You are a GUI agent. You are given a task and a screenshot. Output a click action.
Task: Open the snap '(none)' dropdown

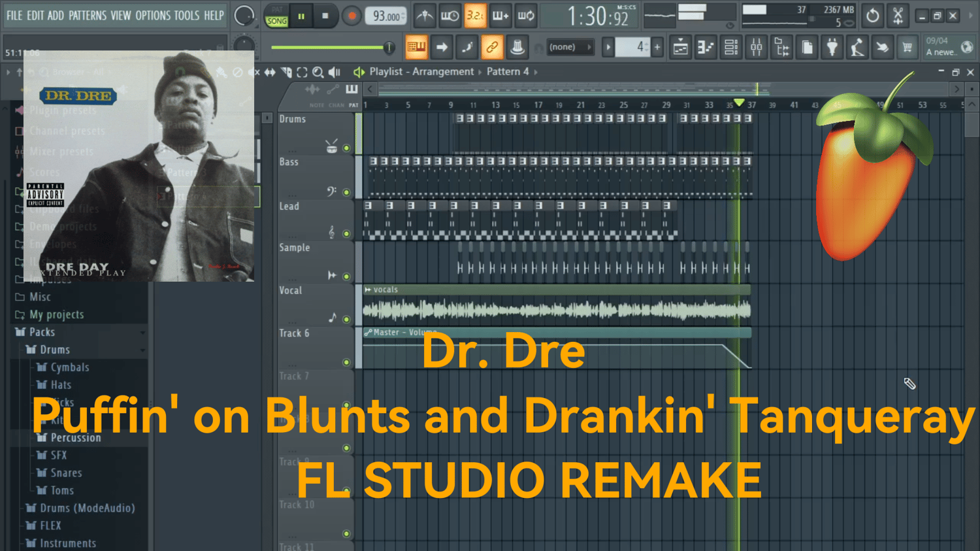click(570, 47)
